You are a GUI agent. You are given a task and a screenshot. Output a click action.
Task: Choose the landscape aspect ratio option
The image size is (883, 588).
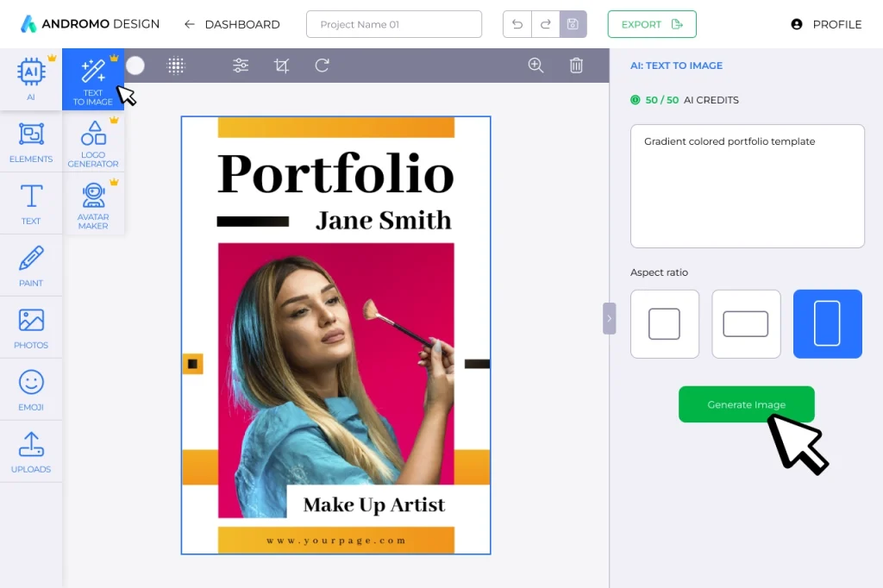click(745, 324)
